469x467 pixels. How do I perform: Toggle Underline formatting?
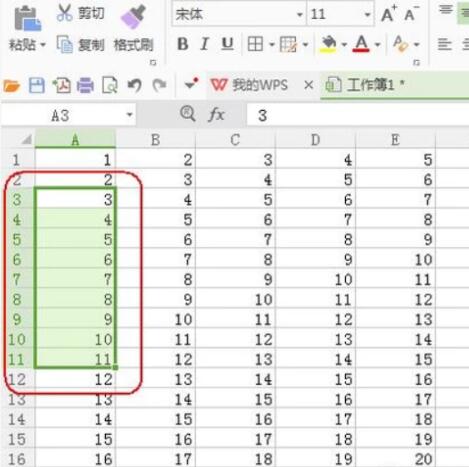click(x=228, y=44)
